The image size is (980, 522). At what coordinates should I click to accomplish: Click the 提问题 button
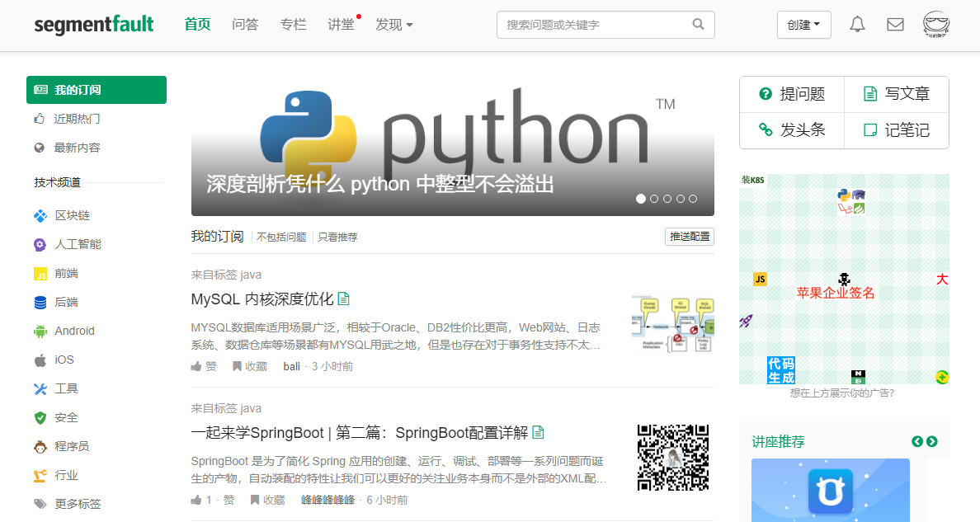tap(792, 94)
